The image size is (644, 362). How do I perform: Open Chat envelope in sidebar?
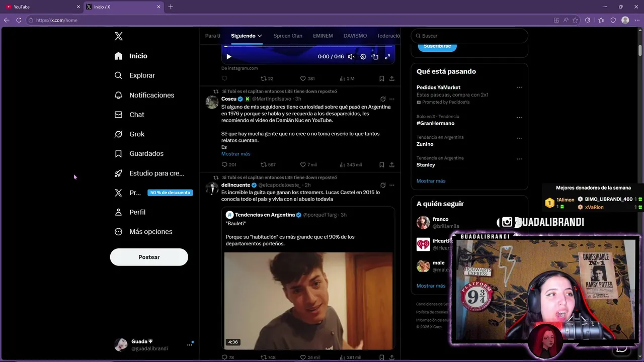(x=118, y=115)
